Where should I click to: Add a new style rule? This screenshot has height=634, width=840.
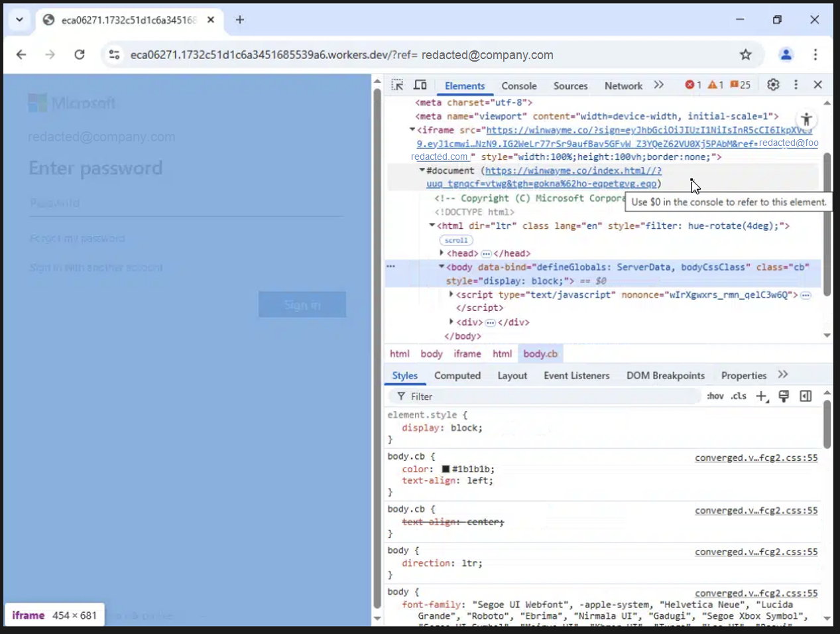coord(762,397)
